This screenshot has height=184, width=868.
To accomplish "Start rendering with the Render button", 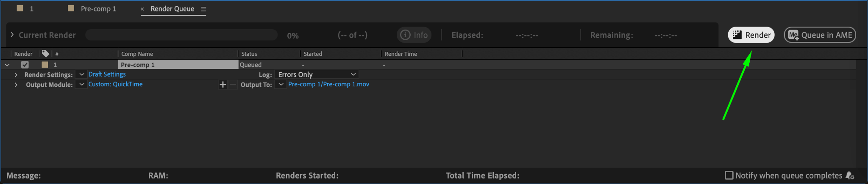I will click(751, 35).
